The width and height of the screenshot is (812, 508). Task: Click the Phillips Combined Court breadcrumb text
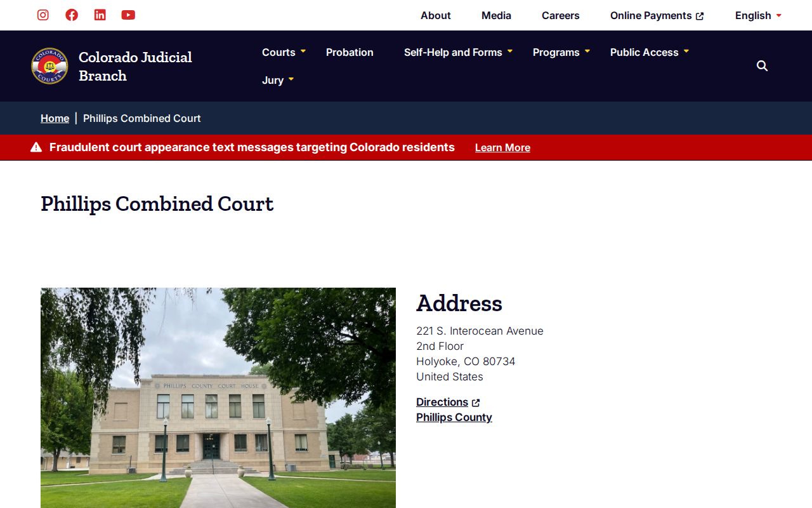tap(142, 118)
